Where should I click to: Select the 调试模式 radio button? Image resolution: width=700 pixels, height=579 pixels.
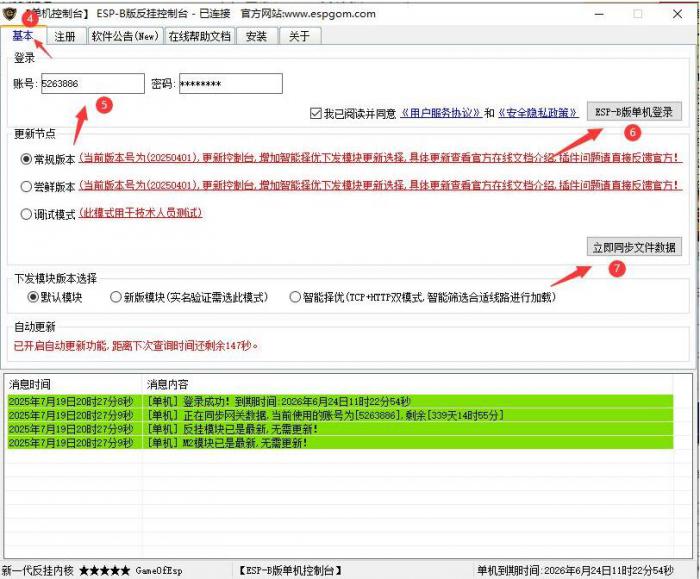click(26, 214)
